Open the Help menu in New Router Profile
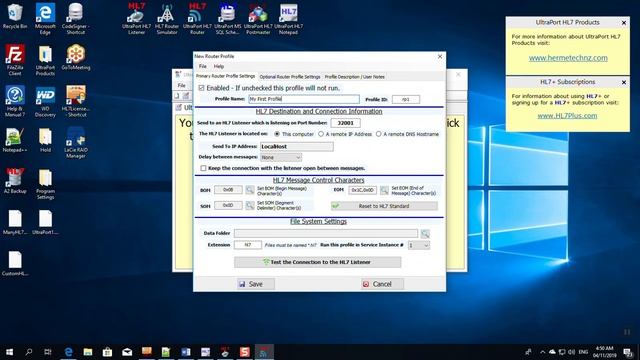 (219, 66)
